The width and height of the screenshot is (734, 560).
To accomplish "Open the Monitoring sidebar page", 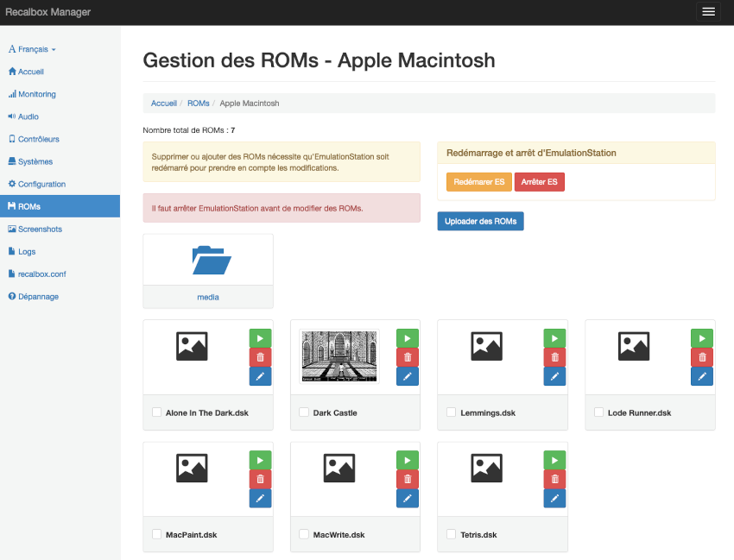I will [x=60, y=94].
